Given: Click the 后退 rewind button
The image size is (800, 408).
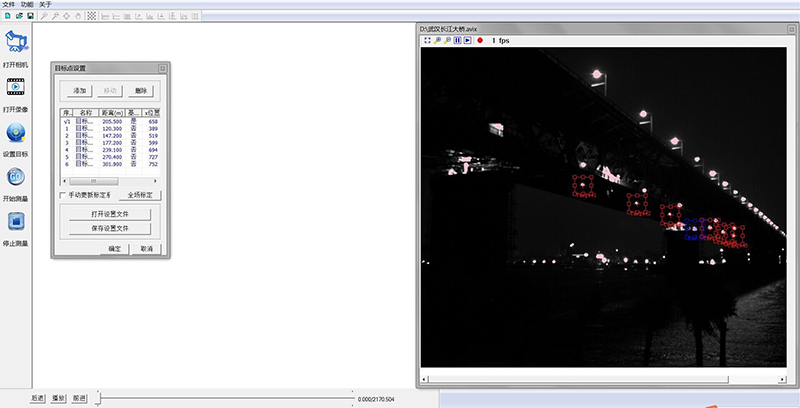Looking at the screenshot, I should click(x=37, y=398).
